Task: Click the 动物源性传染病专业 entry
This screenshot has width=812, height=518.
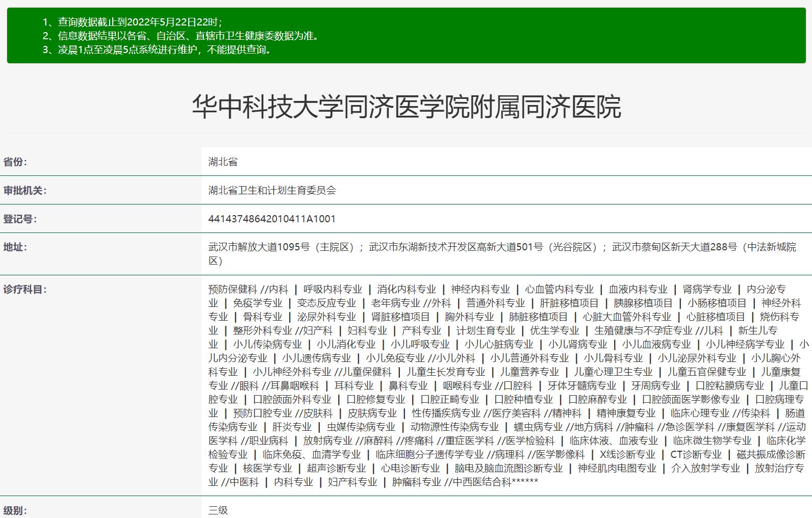Action: pyautogui.click(x=454, y=427)
